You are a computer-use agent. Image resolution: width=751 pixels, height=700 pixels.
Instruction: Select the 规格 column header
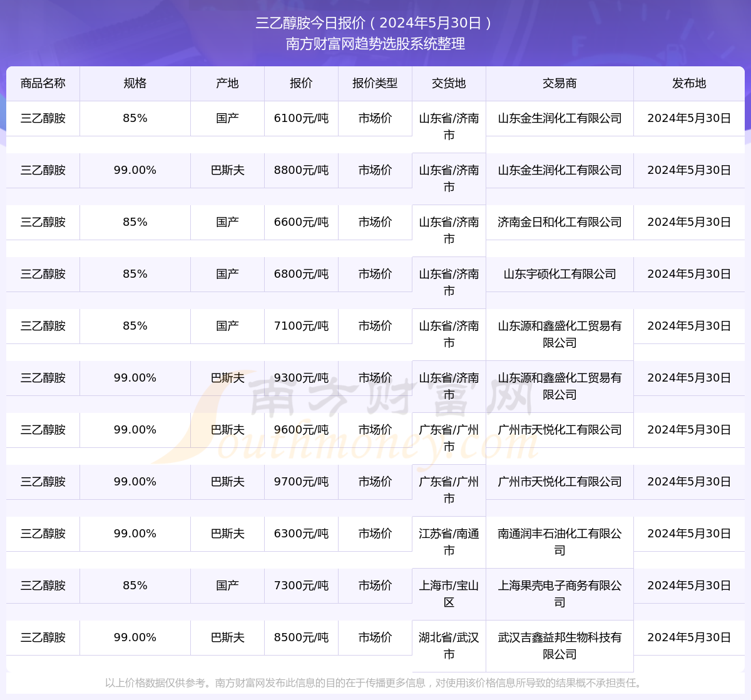[135, 83]
